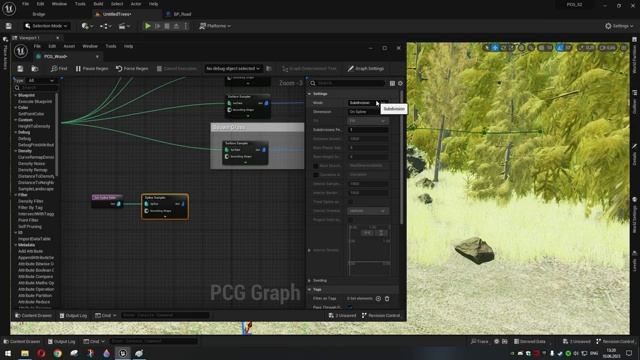Screen dimensions: 640x360
Task: Click the Find button in PCG toolbar
Action: (x=59, y=69)
